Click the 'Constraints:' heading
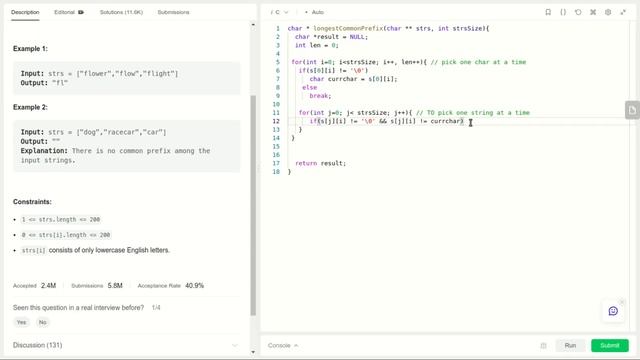The height and width of the screenshot is (360, 640). (x=32, y=202)
